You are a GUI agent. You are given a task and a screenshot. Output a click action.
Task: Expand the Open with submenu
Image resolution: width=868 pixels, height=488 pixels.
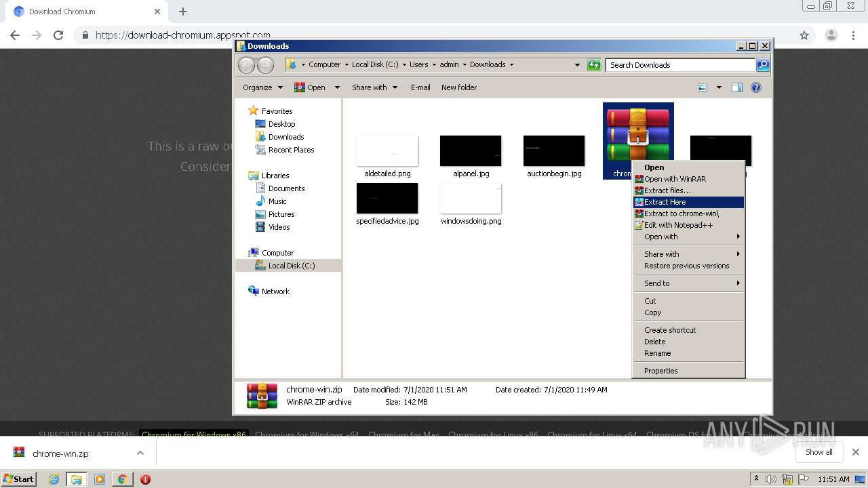(x=688, y=237)
